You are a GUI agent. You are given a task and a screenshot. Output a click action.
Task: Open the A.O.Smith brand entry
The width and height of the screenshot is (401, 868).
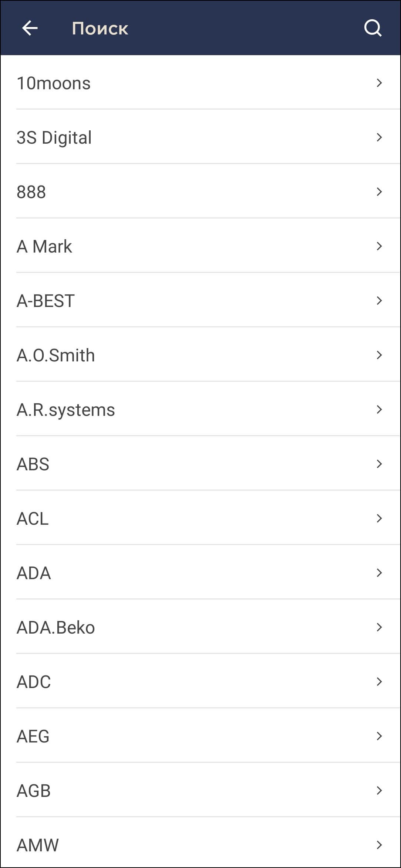[x=56, y=355]
